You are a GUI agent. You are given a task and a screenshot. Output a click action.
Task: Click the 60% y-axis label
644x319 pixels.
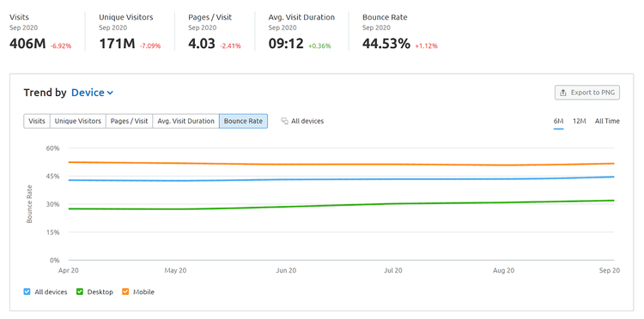click(53, 148)
